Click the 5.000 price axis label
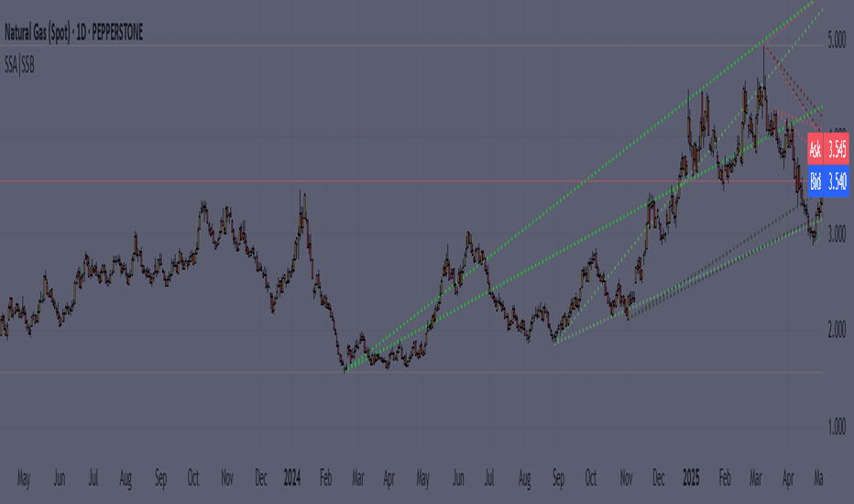Image resolution: width=854 pixels, height=504 pixels. 837,41
